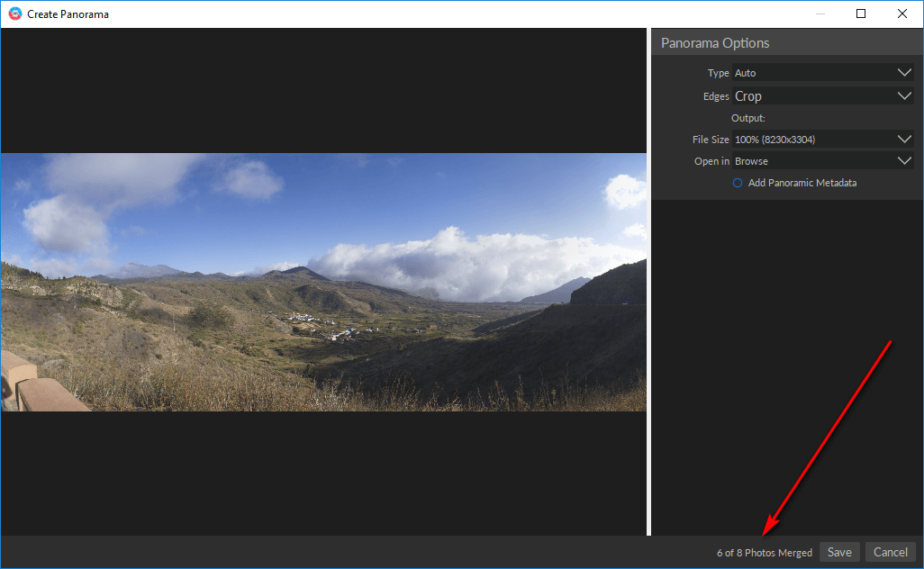The width and height of the screenshot is (924, 569).
Task: Click the '6 of 8 Photos Merged' status text
Action: click(765, 553)
